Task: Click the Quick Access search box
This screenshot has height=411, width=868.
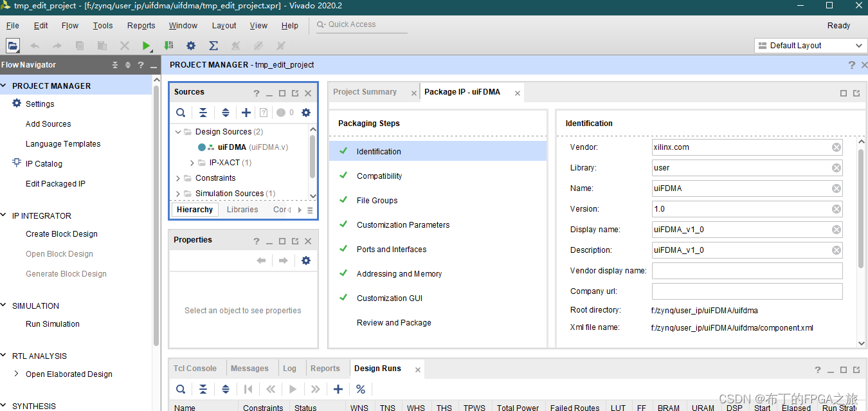Action: click(x=361, y=25)
